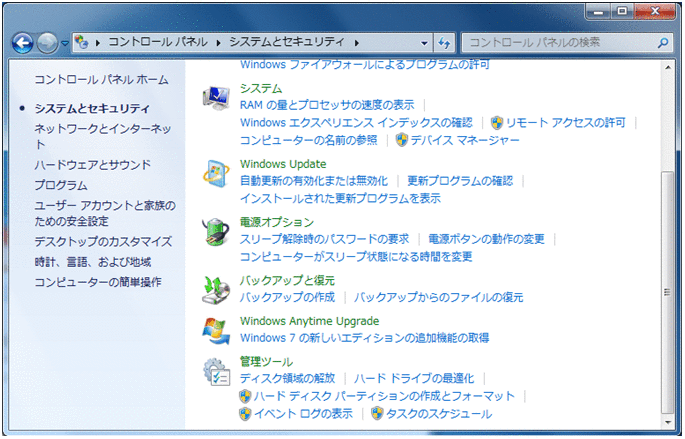Click the 電源オプション battery icon
This screenshot has width=685, height=439.
point(216,232)
